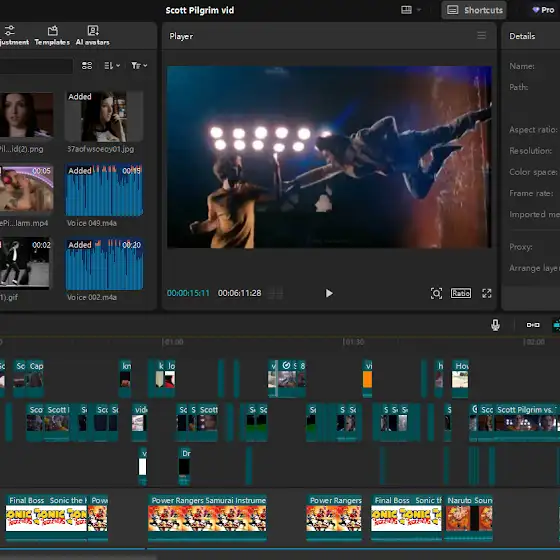Select the vid clip on second track
Image resolution: width=560 pixels, height=560 pixels.
click(x=139, y=422)
